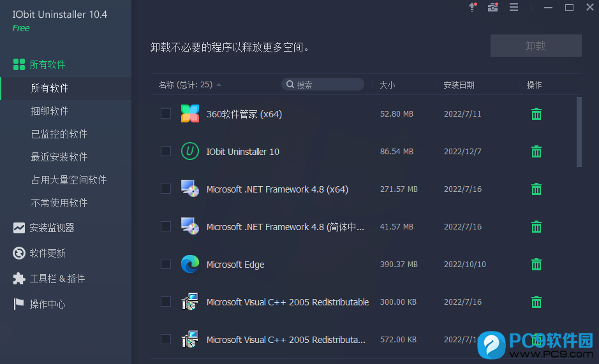
Task: Click the 操作 column header
Action: pos(534,85)
